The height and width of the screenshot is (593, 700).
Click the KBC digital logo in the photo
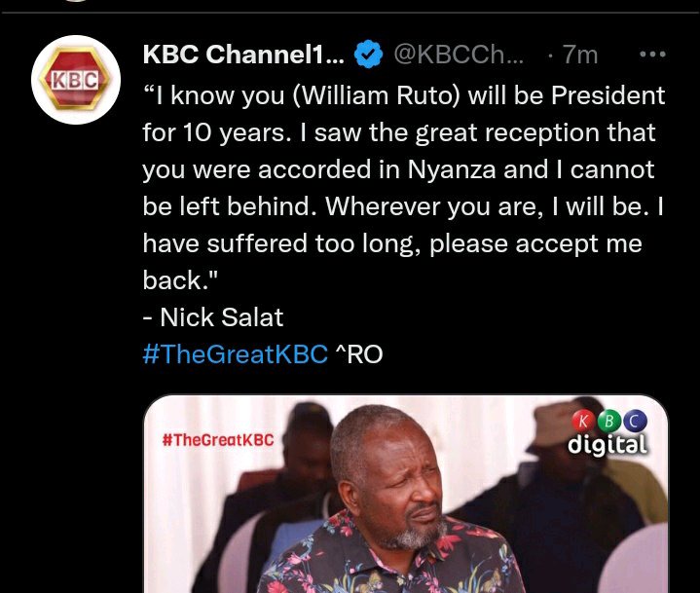pos(608,433)
